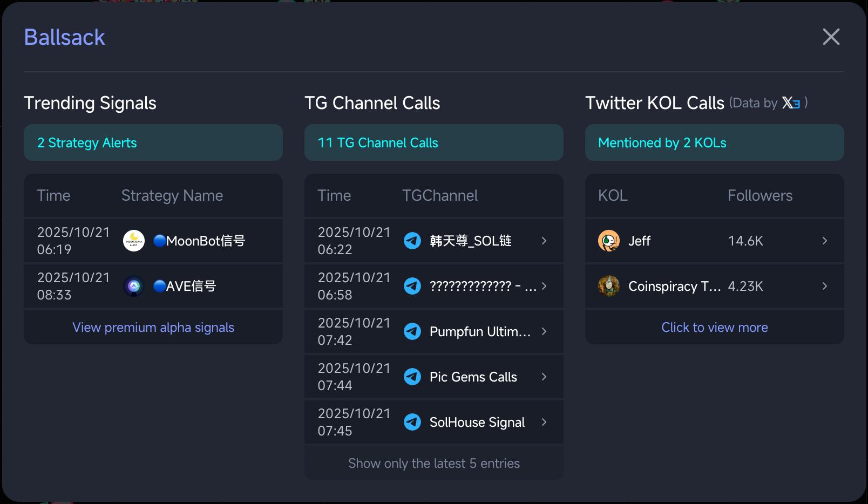This screenshot has height=504, width=868.
Task: Open the 11 TG Channel Calls tab
Action: click(x=434, y=142)
